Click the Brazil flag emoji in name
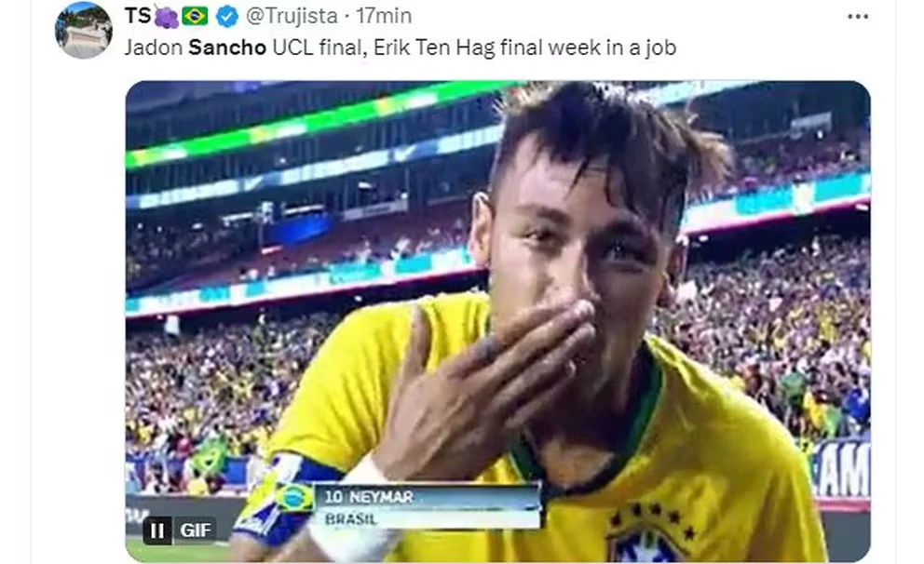This screenshot has height=564, width=924. point(195,17)
